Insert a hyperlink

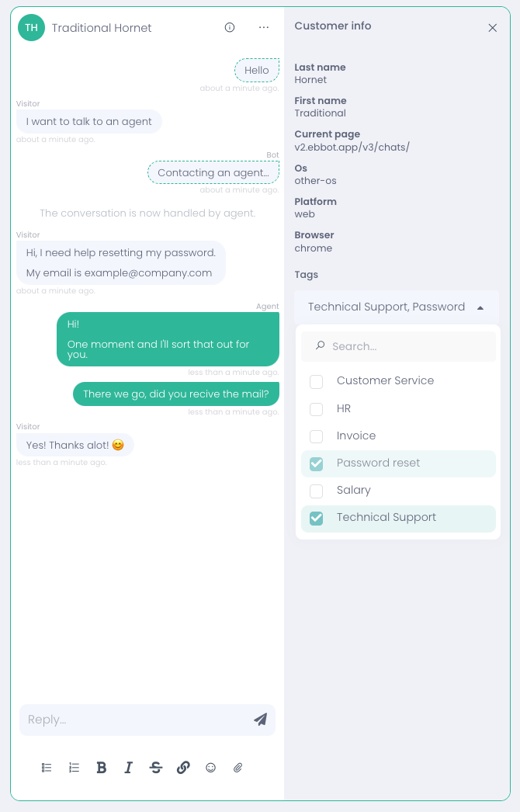[x=183, y=768]
